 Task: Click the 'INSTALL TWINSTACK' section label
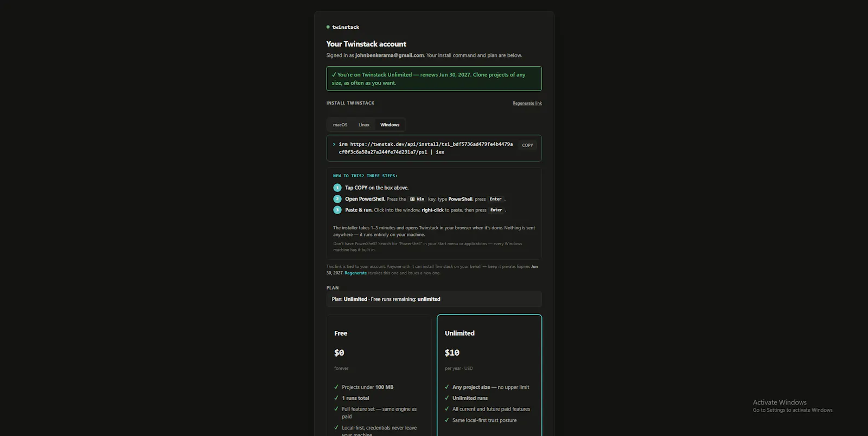click(x=350, y=103)
